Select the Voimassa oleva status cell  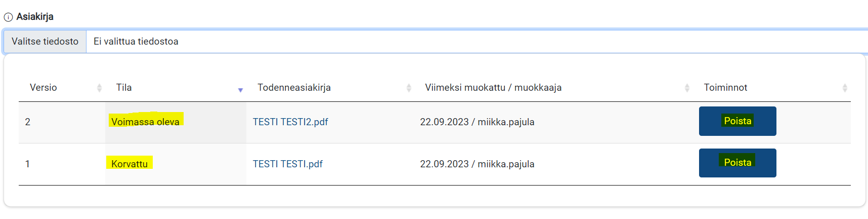click(x=176, y=122)
